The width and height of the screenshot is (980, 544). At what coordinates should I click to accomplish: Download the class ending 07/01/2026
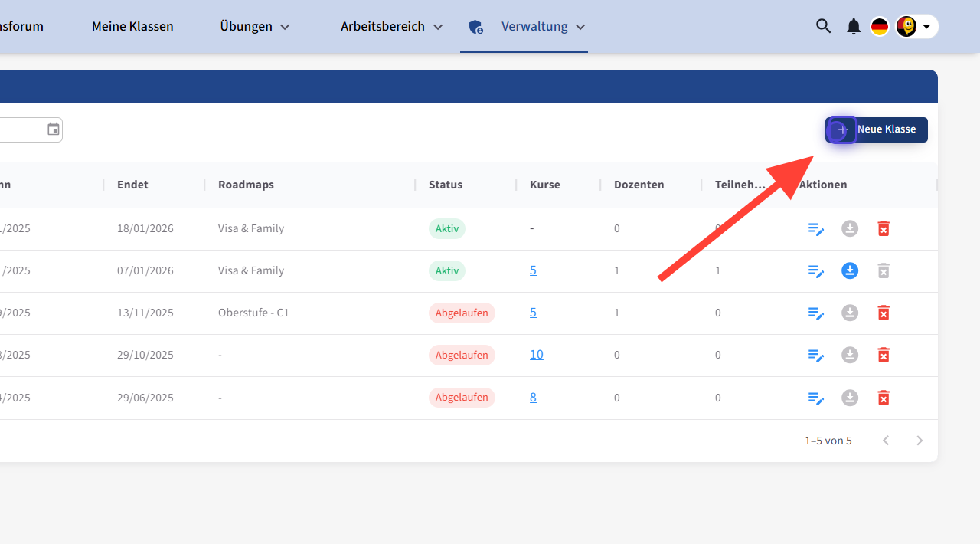850,270
